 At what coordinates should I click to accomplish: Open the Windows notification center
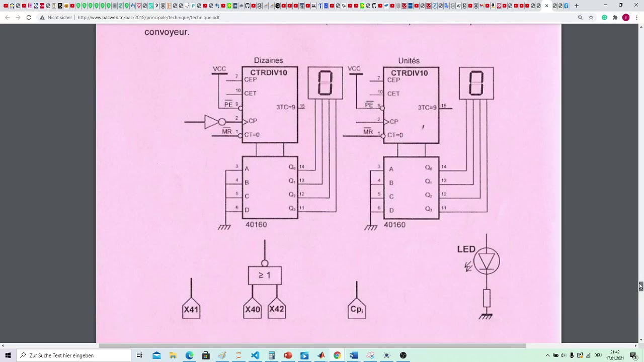[x=633, y=355]
